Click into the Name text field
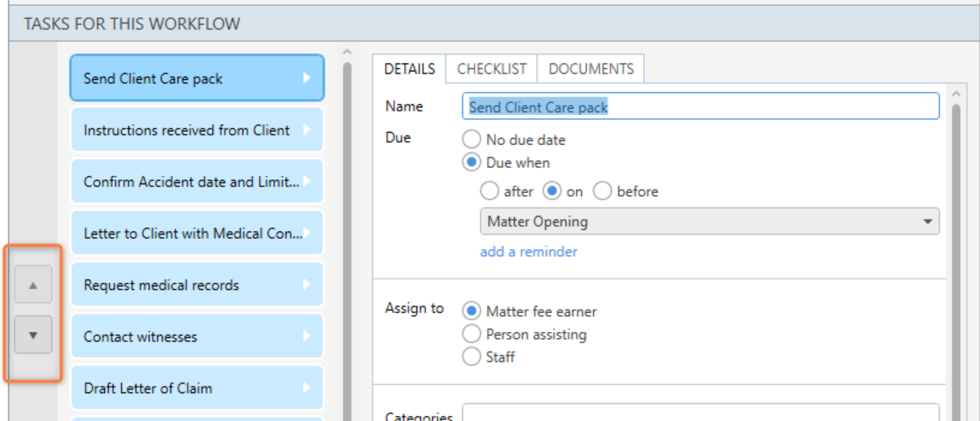Image resolution: width=980 pixels, height=421 pixels. point(701,106)
